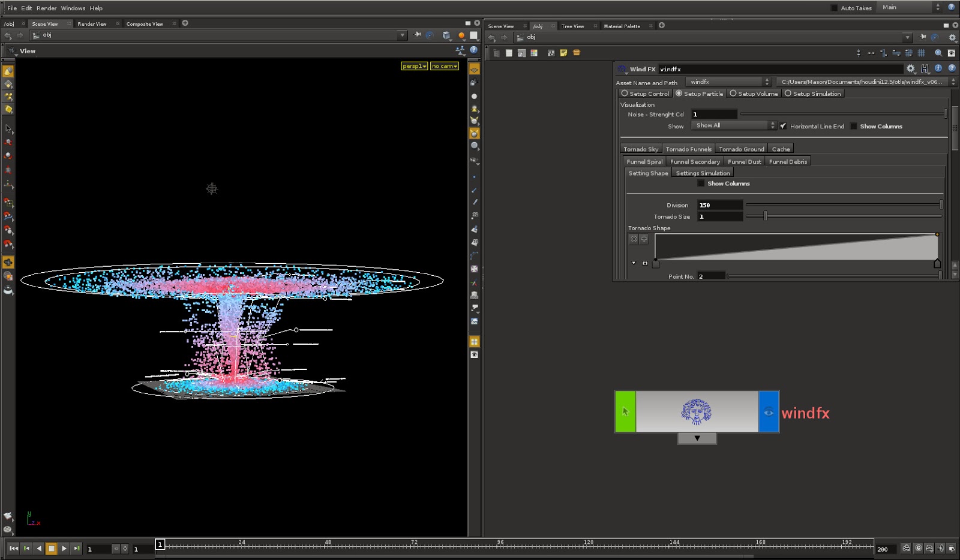Jump to the first frame of the timeline

pos(14,549)
